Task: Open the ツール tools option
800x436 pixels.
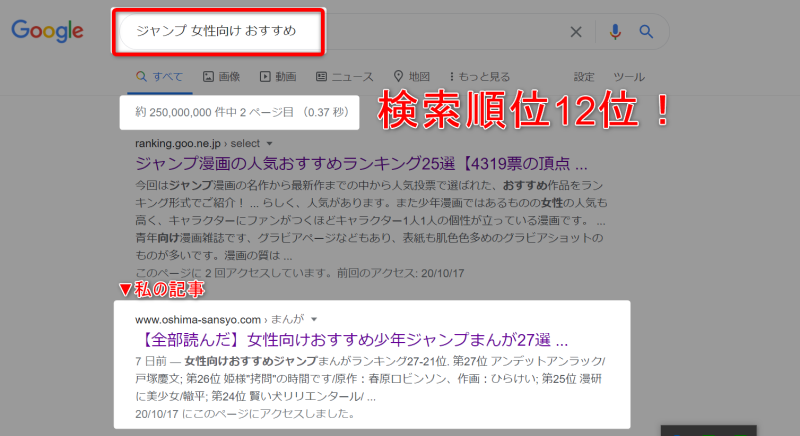Action: pyautogui.click(x=628, y=76)
